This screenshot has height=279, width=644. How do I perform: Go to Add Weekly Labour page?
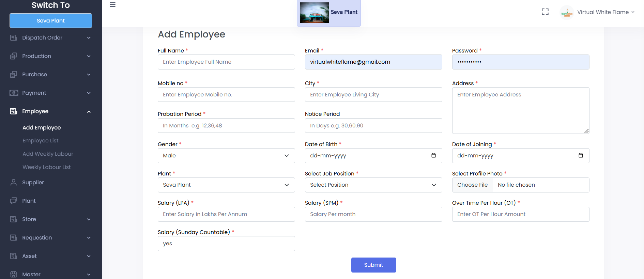[x=48, y=154]
